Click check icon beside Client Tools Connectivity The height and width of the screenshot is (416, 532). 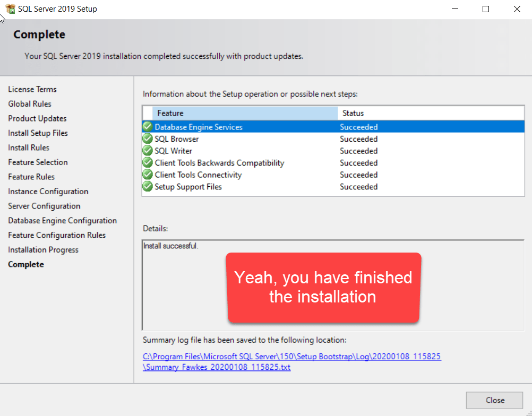pos(148,175)
